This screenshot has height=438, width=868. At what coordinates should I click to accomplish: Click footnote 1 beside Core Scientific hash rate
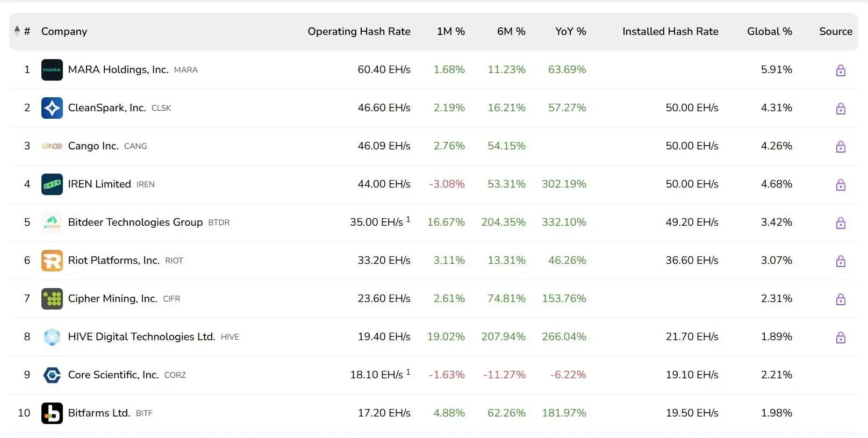[x=408, y=372]
